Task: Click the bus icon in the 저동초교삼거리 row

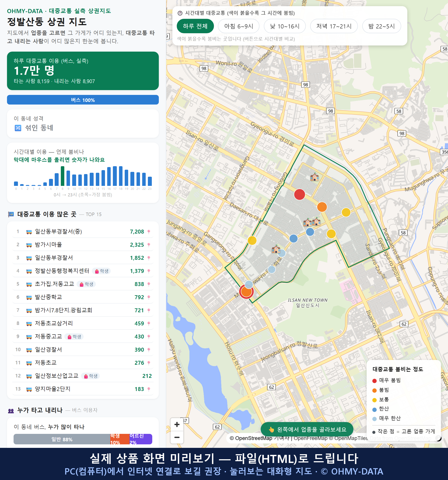Action: coord(29,324)
